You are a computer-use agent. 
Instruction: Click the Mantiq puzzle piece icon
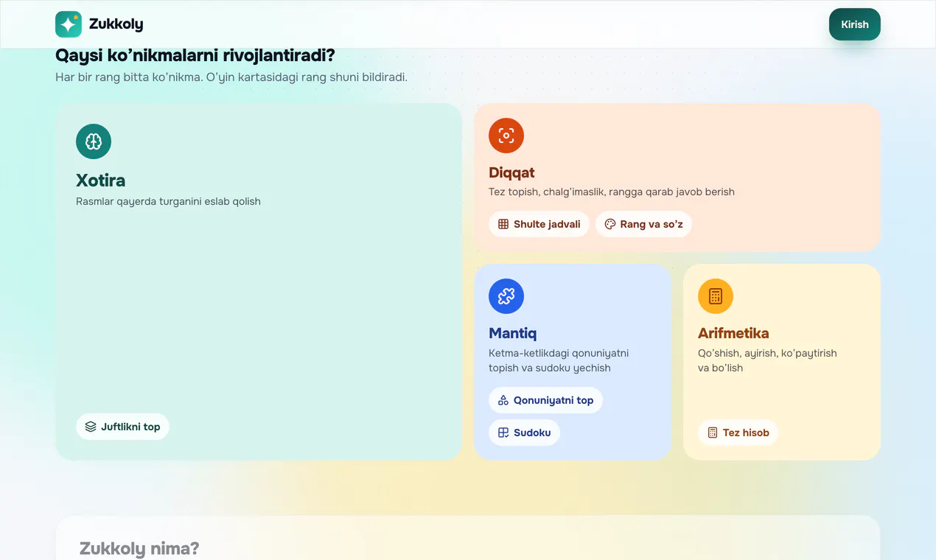(506, 296)
